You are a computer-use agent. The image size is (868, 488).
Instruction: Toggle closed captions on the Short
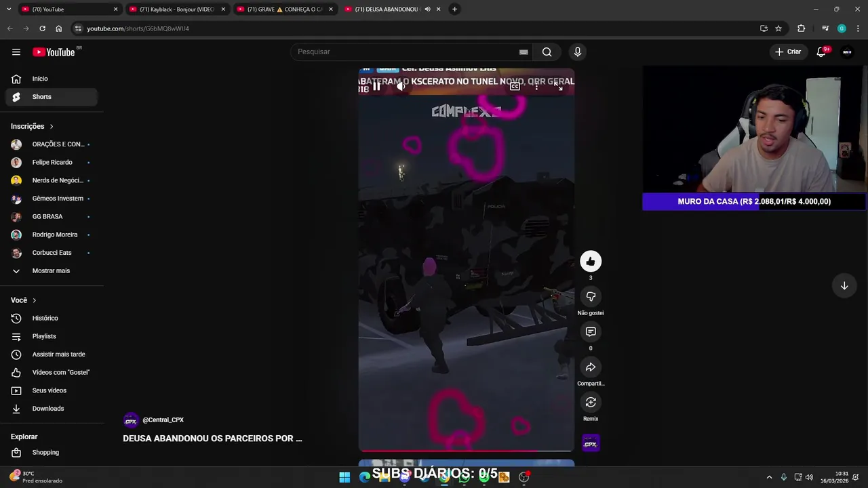click(515, 86)
